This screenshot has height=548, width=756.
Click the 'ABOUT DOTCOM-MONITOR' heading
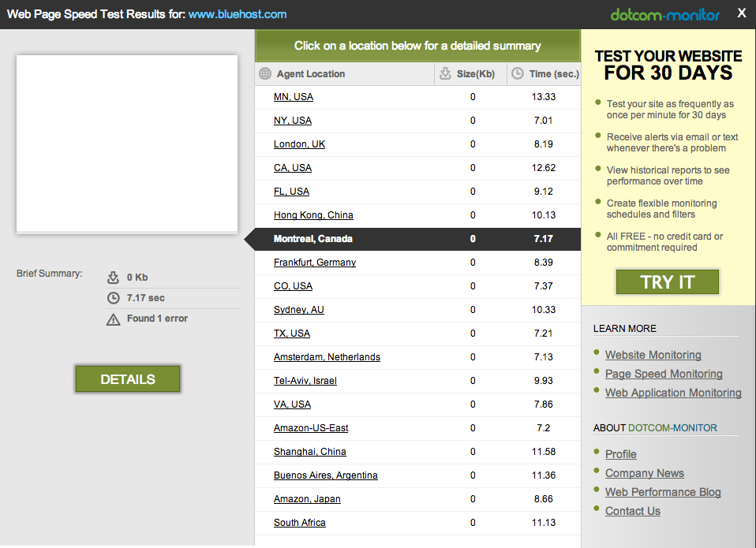pyautogui.click(x=655, y=427)
